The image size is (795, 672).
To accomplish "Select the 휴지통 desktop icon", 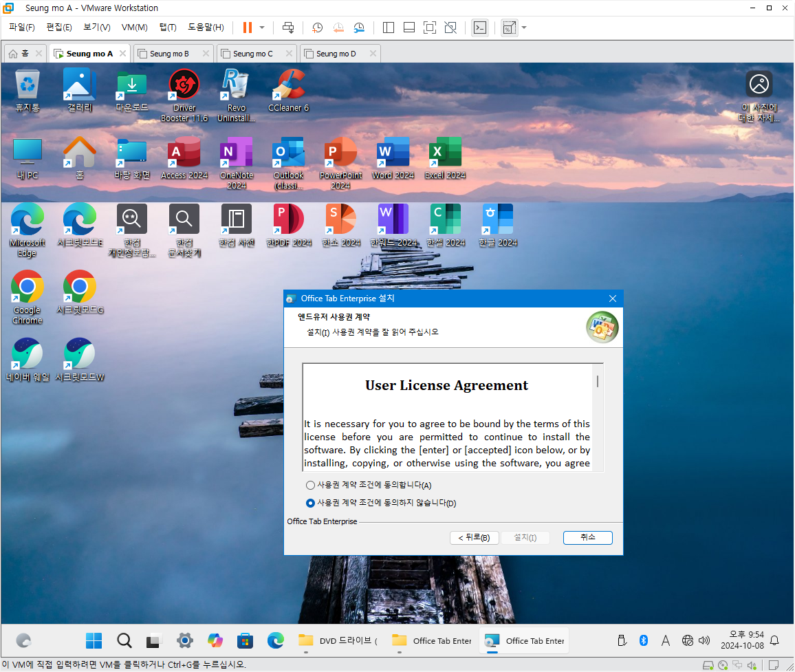I will [28, 91].
